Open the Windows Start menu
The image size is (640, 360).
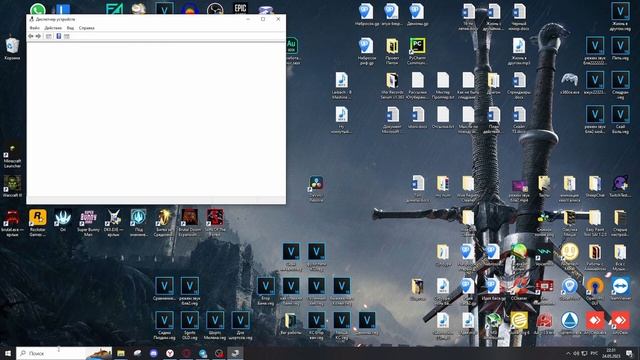(8, 353)
